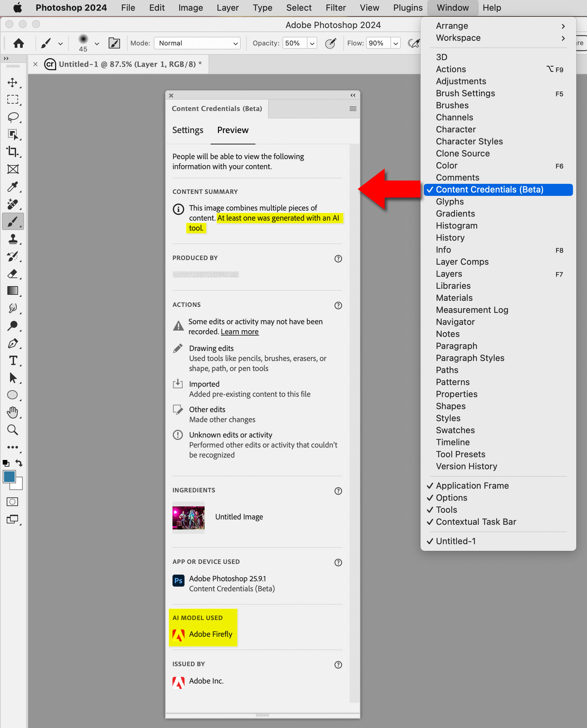Screen dimensions: 587x728
Task: Activate the Crop tool
Action: point(13,151)
